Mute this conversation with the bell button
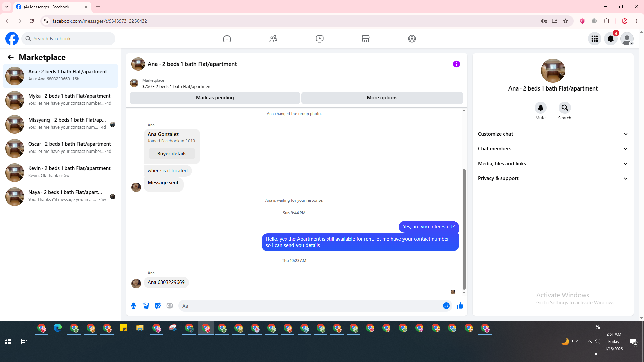644x362 pixels. (x=540, y=108)
